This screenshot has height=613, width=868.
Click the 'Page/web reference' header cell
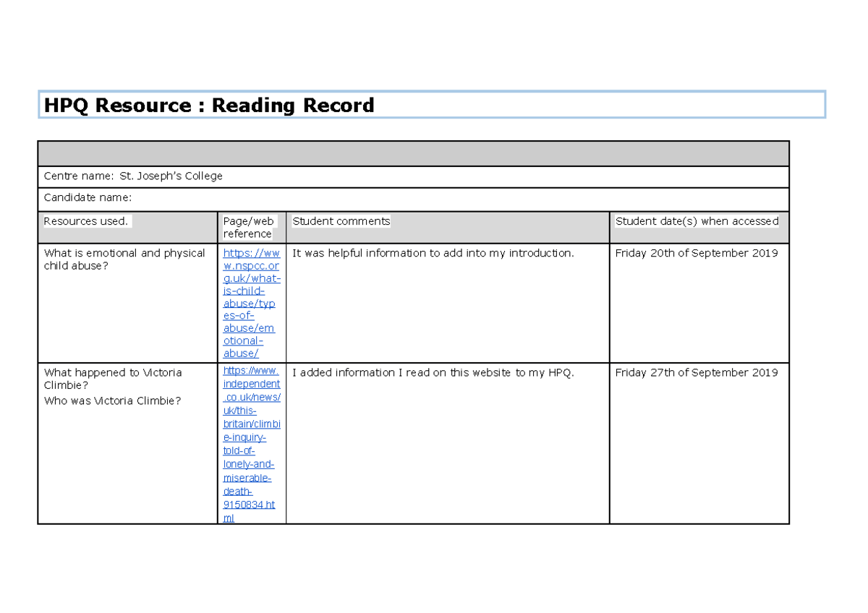249,227
